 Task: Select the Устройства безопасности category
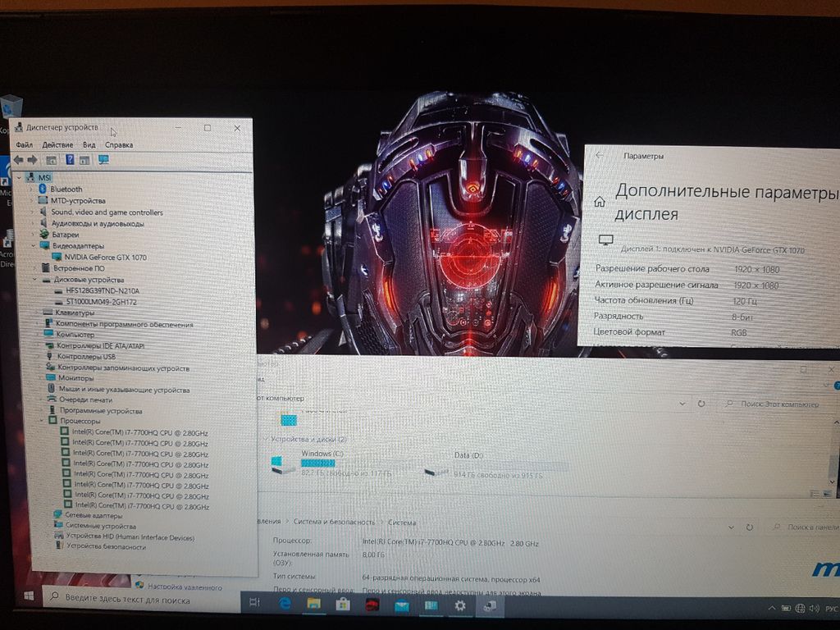click(106, 546)
